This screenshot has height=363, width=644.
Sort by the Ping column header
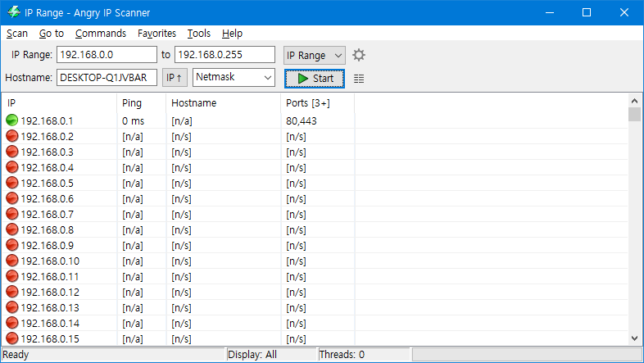pyautogui.click(x=142, y=103)
